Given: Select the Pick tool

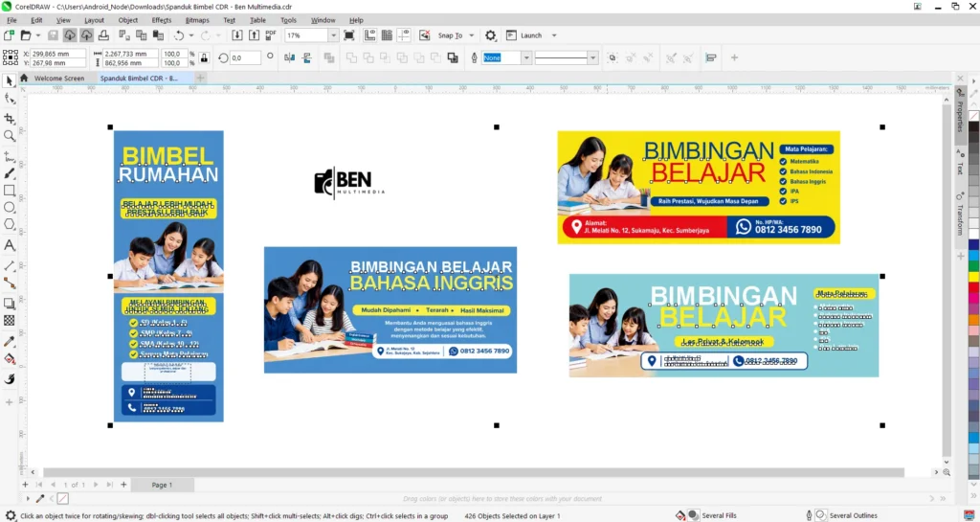Looking at the screenshot, I should coord(10,81).
